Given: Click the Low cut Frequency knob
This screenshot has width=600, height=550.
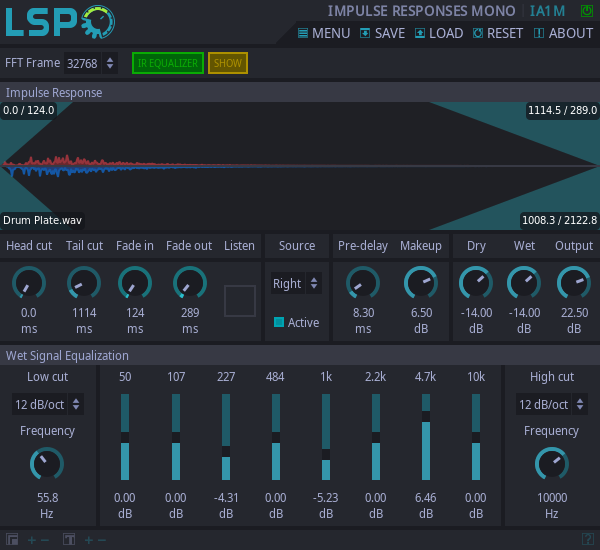Looking at the screenshot, I should 47,464.
